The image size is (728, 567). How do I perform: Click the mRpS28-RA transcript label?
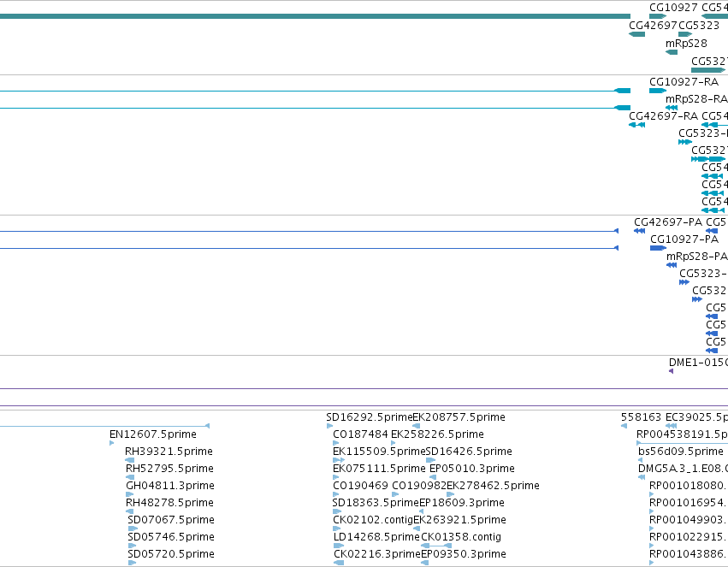point(696,99)
